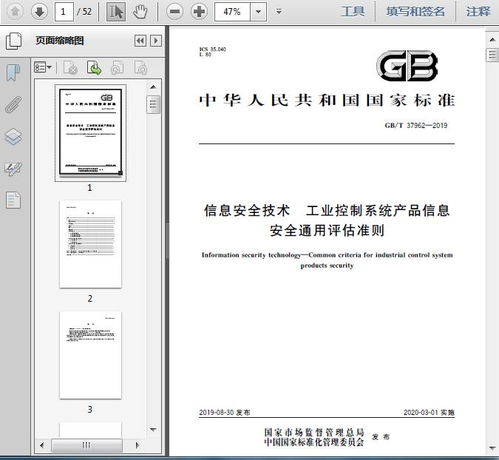This screenshot has height=460, width=499.
Task: Select page 3 thumbnail
Action: tap(90, 355)
